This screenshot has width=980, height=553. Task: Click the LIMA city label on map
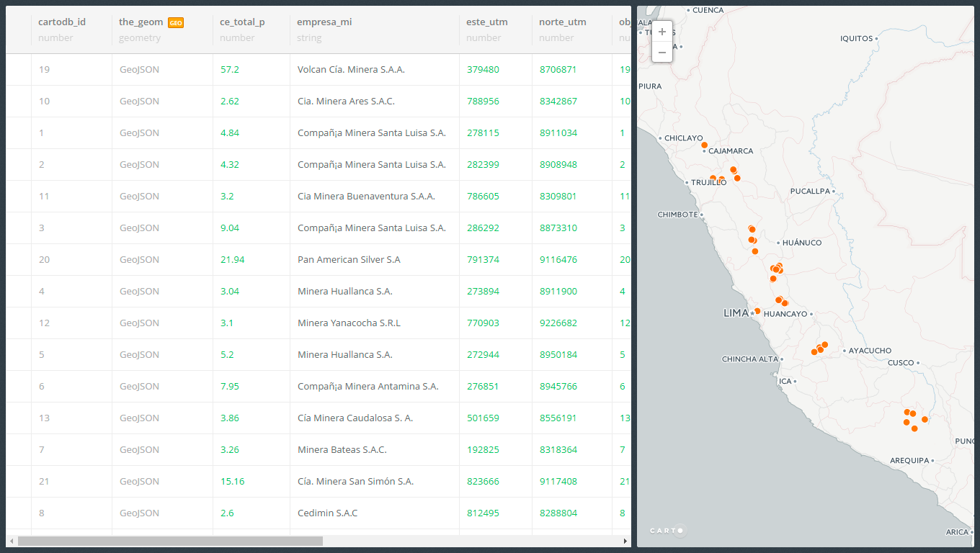click(736, 313)
